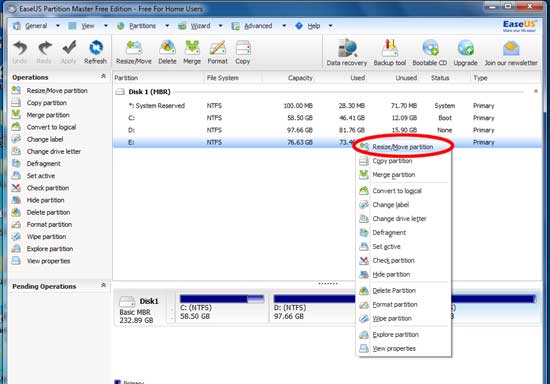Click the Format toolbar icon
550x384 pixels.
pyautogui.click(x=217, y=52)
